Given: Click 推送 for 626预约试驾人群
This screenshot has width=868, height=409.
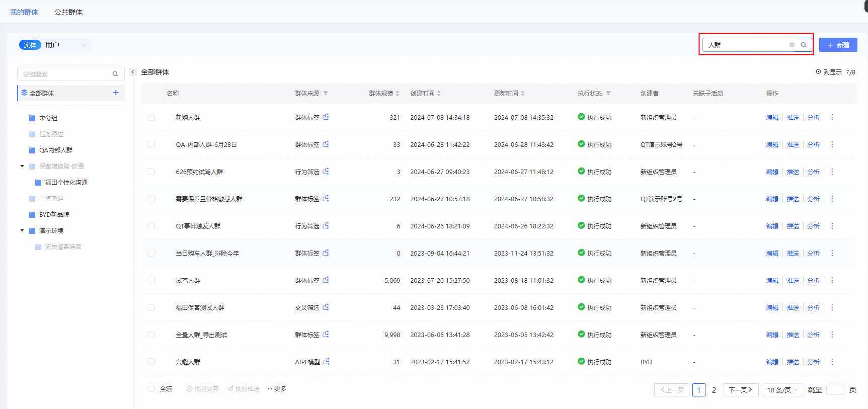Looking at the screenshot, I should pos(793,172).
